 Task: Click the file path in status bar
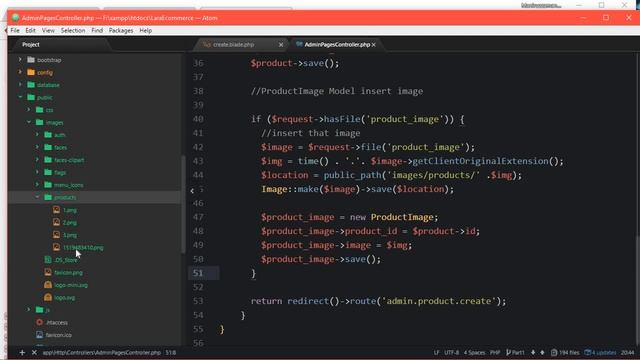pyautogui.click(x=102, y=352)
